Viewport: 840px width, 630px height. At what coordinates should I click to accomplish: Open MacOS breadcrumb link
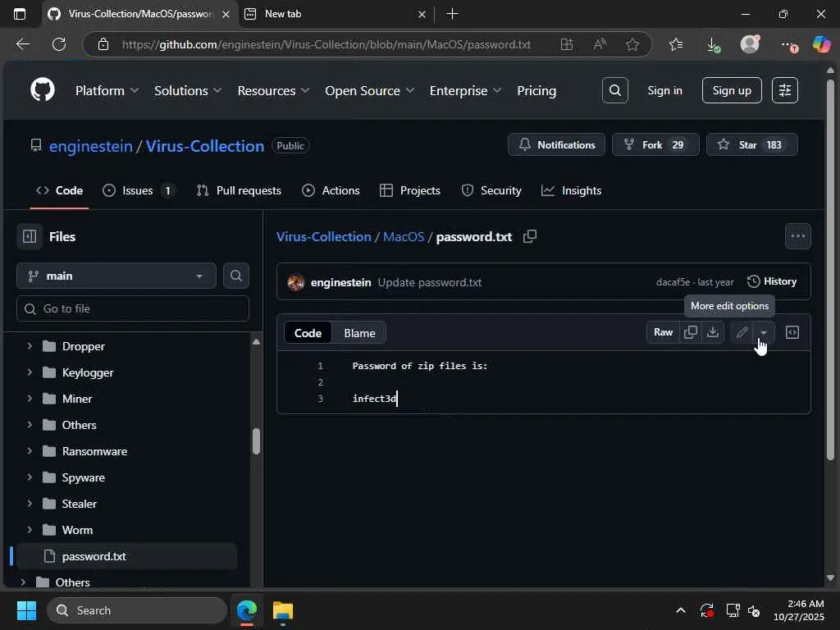click(x=404, y=236)
